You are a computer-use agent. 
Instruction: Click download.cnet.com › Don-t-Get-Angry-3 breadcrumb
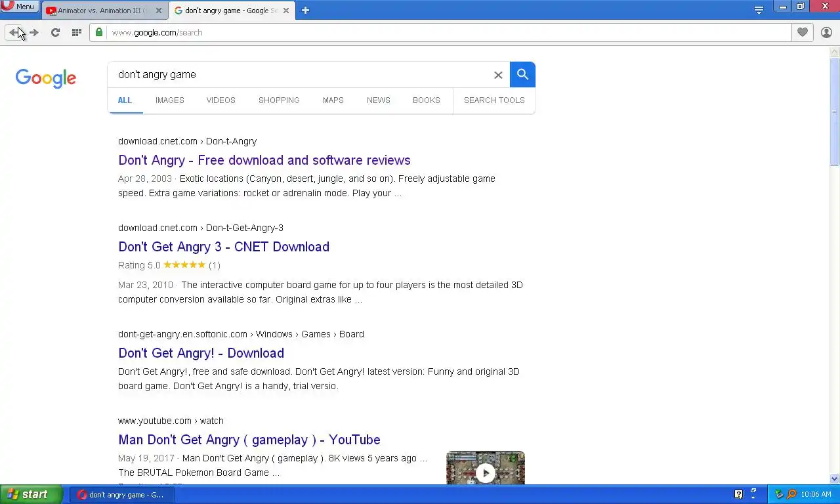coord(201,228)
